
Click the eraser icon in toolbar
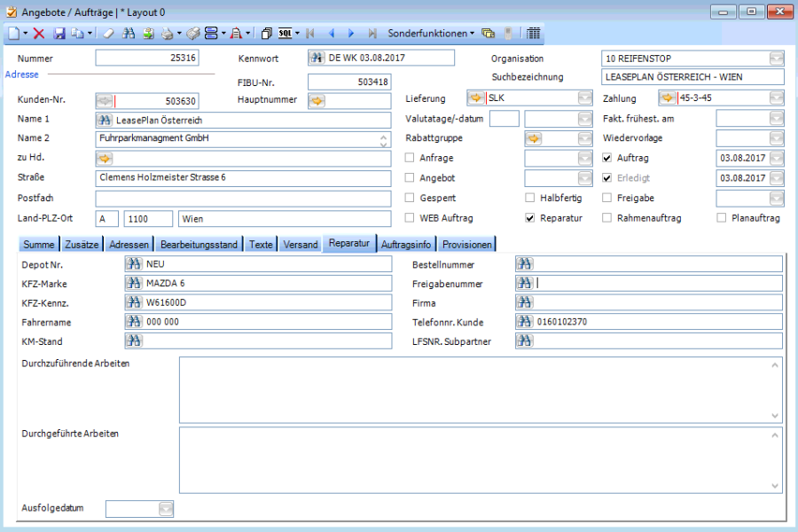[x=108, y=33]
